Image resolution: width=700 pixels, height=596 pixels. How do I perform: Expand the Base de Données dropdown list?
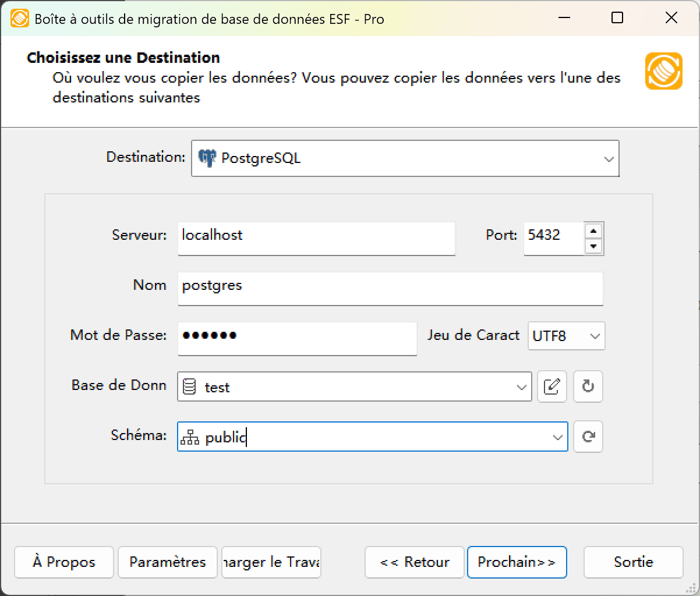point(521,386)
